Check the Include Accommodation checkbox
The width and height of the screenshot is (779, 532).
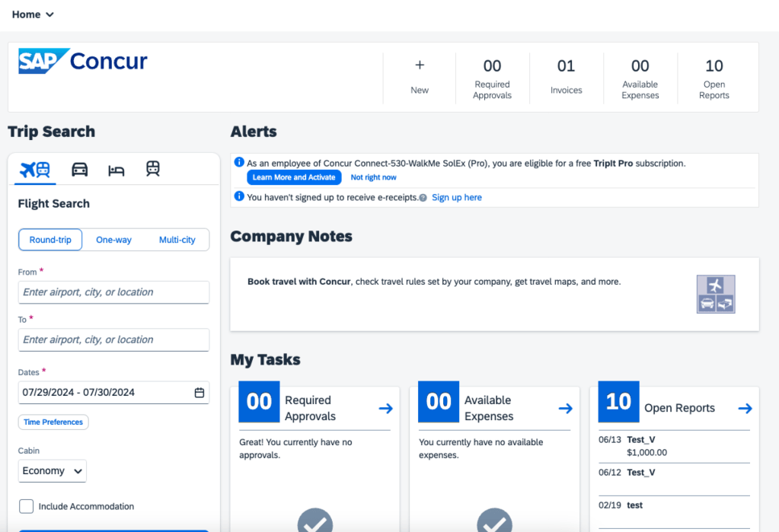pyautogui.click(x=27, y=506)
